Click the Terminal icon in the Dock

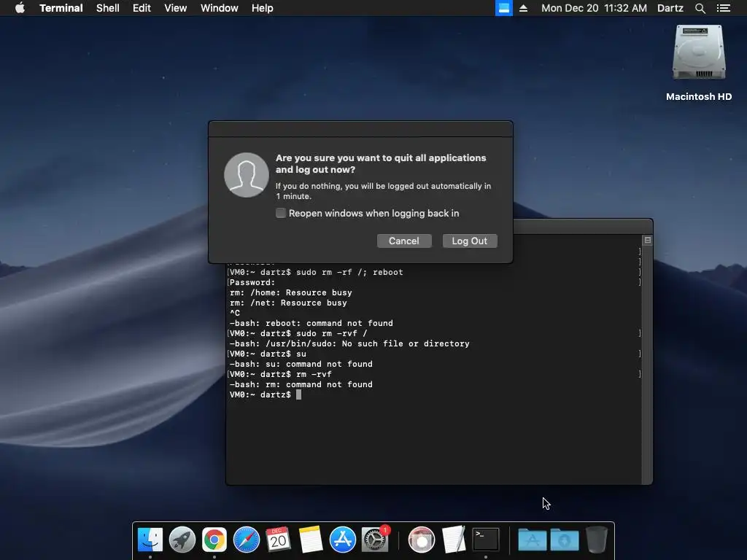[x=485, y=540]
